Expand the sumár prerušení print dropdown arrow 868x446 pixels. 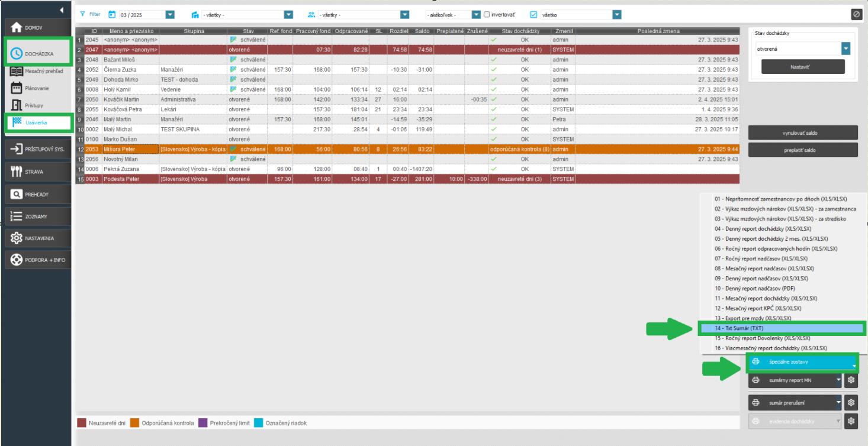[x=838, y=403]
